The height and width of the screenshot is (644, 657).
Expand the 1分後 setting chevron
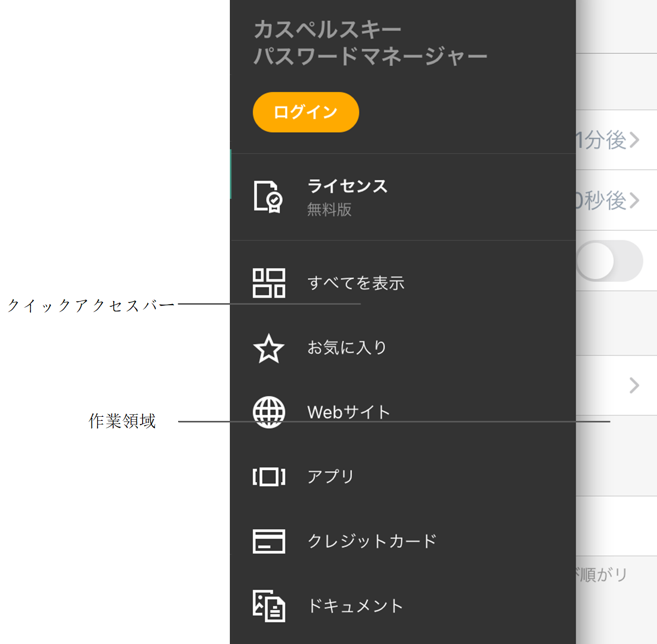634,140
